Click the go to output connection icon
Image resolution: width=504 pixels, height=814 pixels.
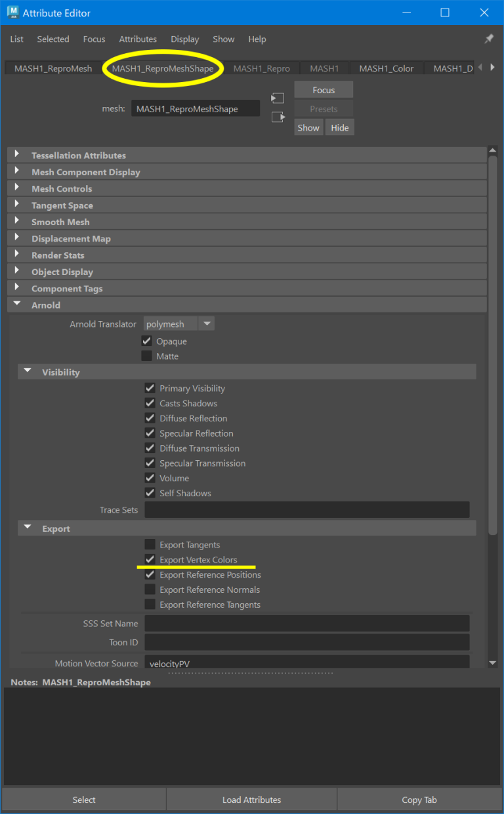pos(278,117)
